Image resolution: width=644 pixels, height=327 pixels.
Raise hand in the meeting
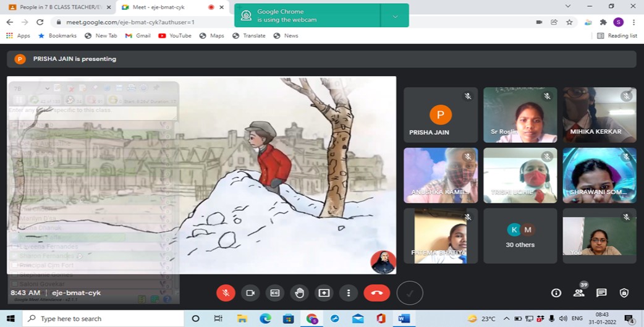pos(299,293)
